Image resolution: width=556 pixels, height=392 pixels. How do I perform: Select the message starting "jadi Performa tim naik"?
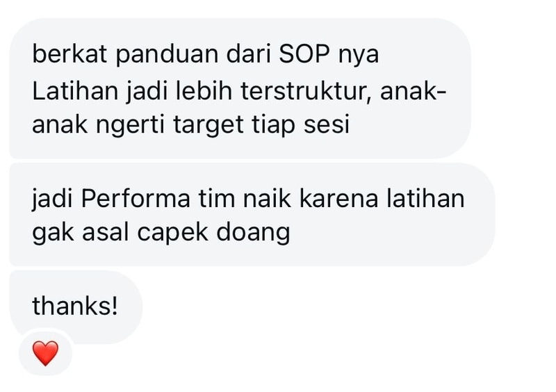[x=252, y=215]
